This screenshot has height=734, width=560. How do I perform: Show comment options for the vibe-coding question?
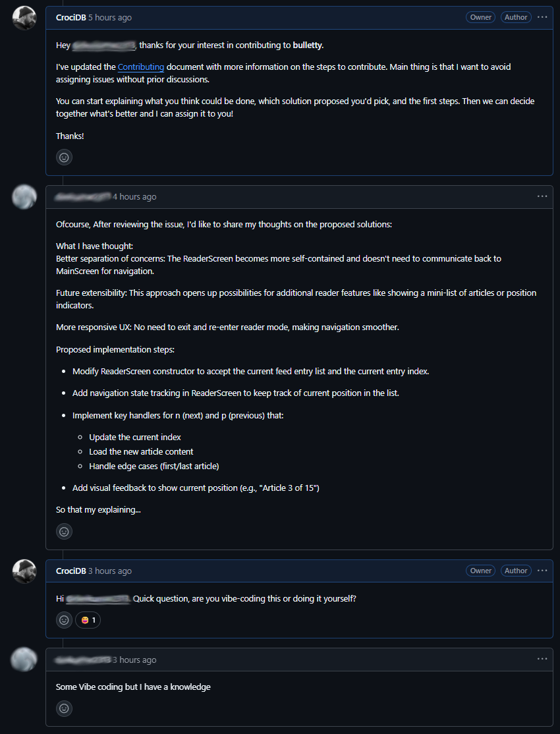(542, 571)
